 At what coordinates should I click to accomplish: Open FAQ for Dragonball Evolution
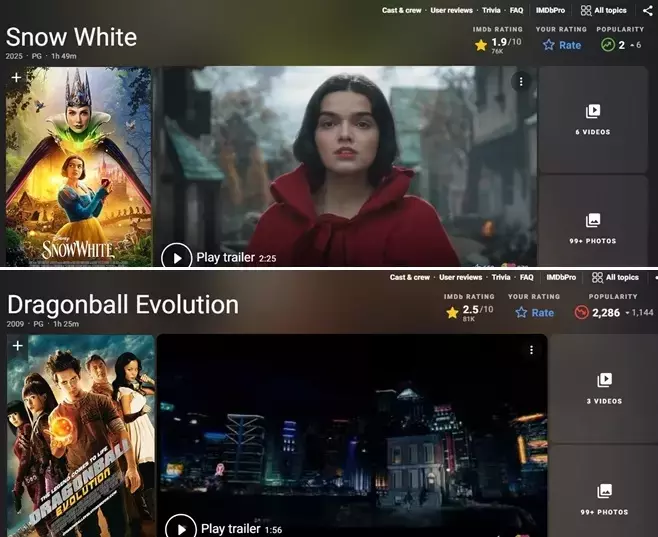[x=527, y=277]
